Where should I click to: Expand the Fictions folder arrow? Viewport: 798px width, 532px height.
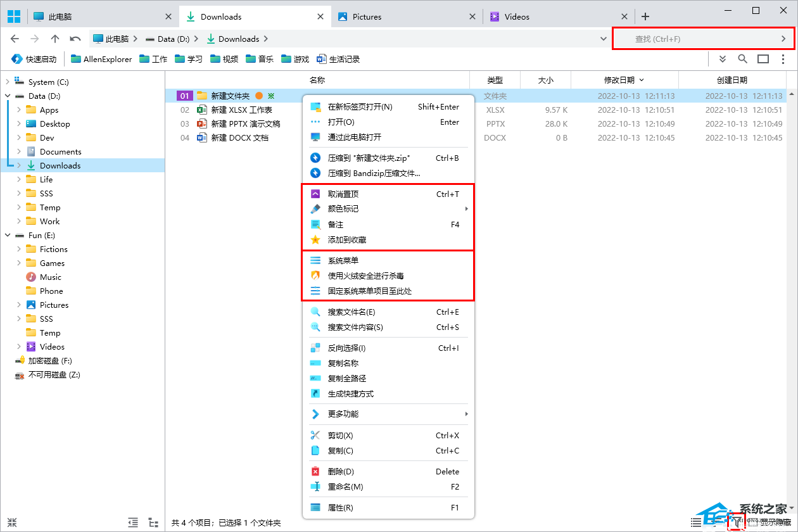pyautogui.click(x=19, y=249)
